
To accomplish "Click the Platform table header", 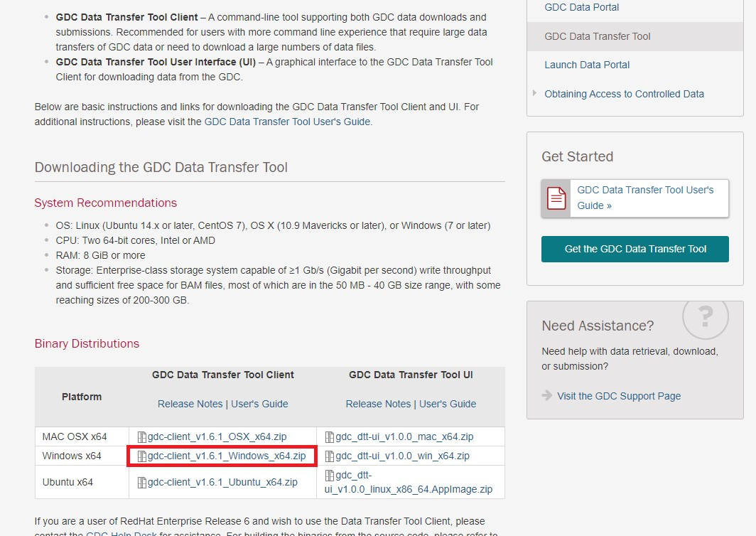I will [82, 397].
